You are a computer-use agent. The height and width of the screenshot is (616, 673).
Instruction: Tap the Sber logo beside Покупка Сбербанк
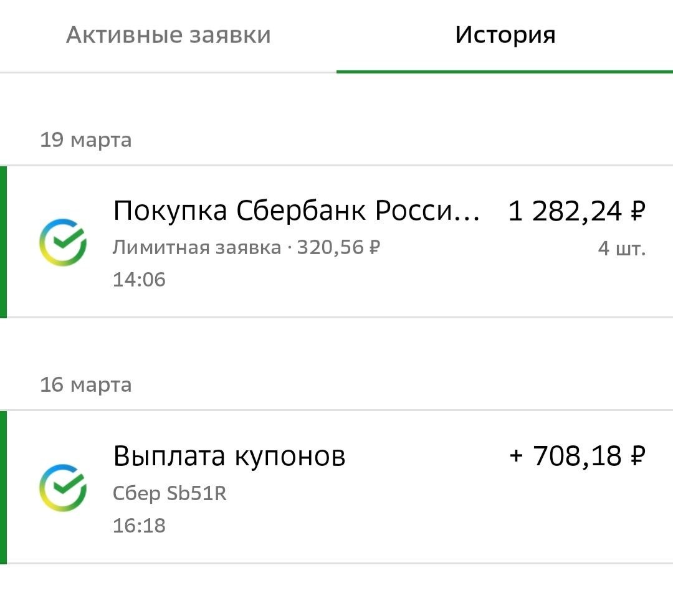point(62,242)
